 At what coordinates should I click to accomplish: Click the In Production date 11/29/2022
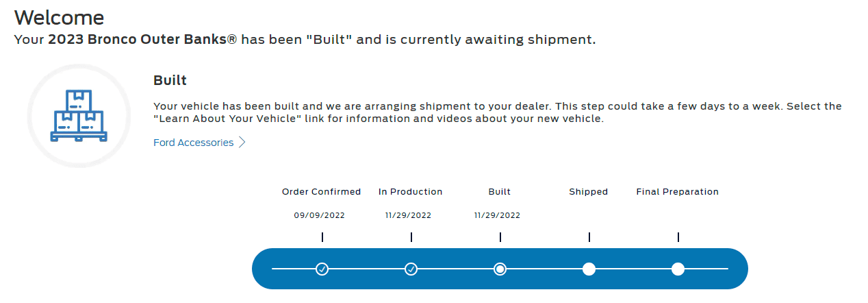pos(409,215)
